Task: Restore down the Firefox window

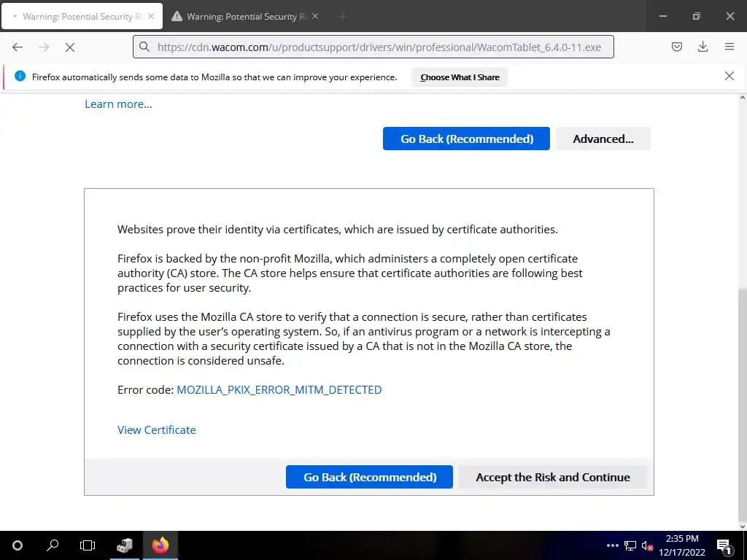Action: pyautogui.click(x=696, y=16)
